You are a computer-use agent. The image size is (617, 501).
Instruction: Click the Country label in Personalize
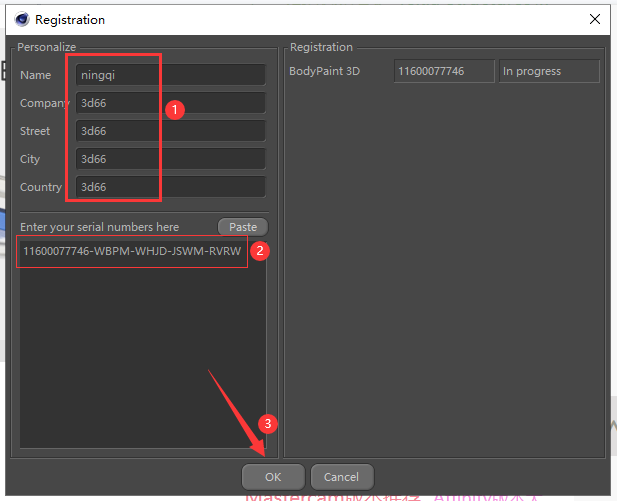41,187
